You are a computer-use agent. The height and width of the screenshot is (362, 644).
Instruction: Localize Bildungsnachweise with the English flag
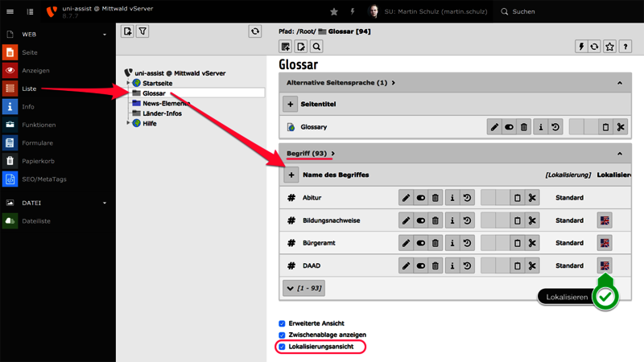pos(605,220)
